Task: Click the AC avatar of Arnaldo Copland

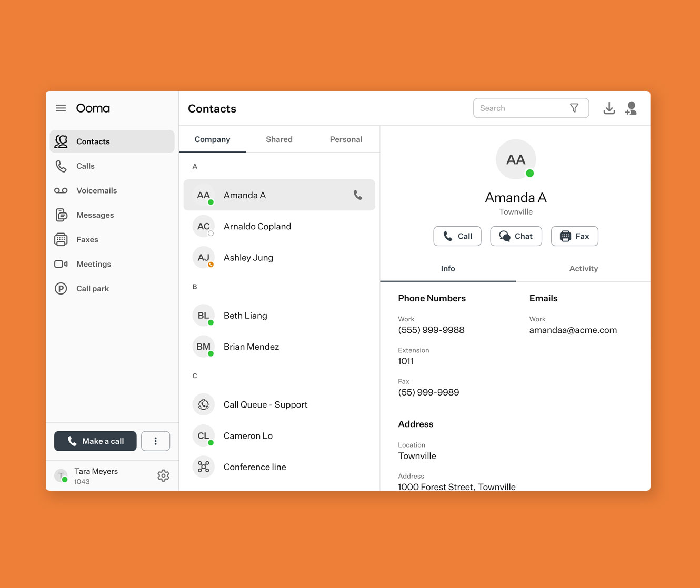Action: click(204, 226)
